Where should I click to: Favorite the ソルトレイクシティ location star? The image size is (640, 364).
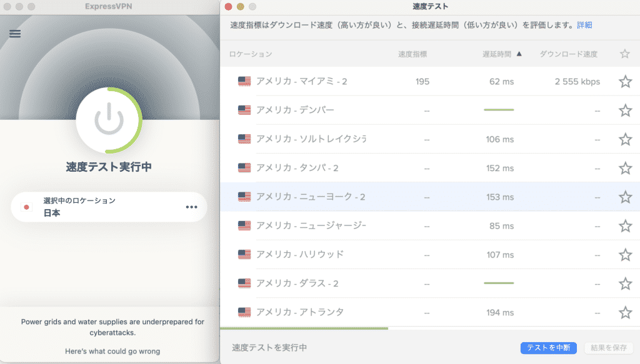(x=625, y=139)
